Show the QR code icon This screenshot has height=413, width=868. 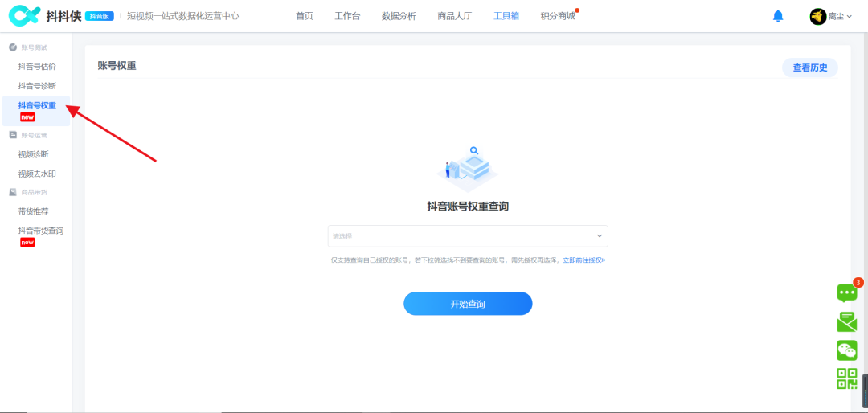[x=846, y=378]
